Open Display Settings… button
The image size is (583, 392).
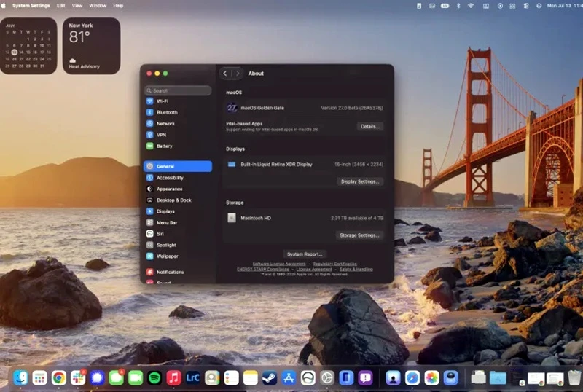tap(360, 181)
